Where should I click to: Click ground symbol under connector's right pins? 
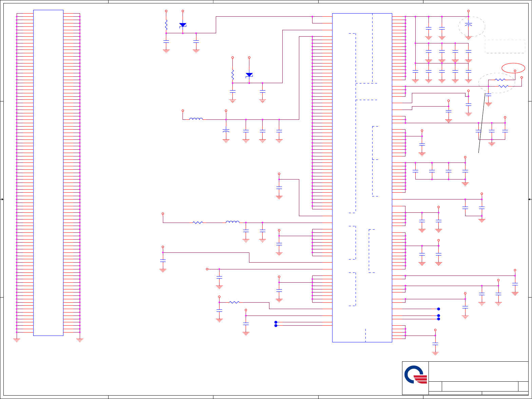(80, 340)
